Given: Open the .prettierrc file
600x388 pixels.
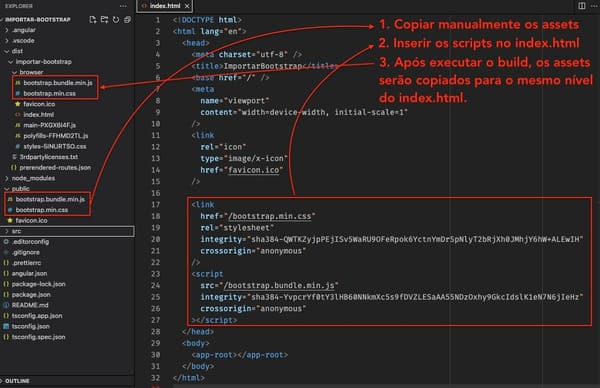Looking at the screenshot, I should [x=26, y=263].
